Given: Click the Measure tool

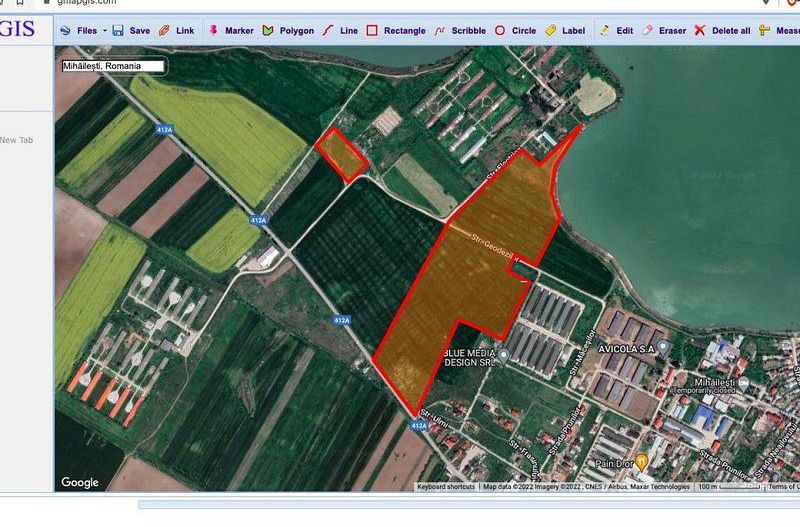Looking at the screenshot, I should pyautogui.click(x=780, y=31).
